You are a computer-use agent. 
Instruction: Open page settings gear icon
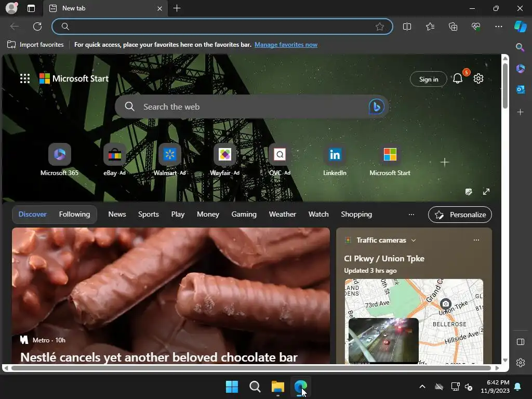tap(478, 79)
